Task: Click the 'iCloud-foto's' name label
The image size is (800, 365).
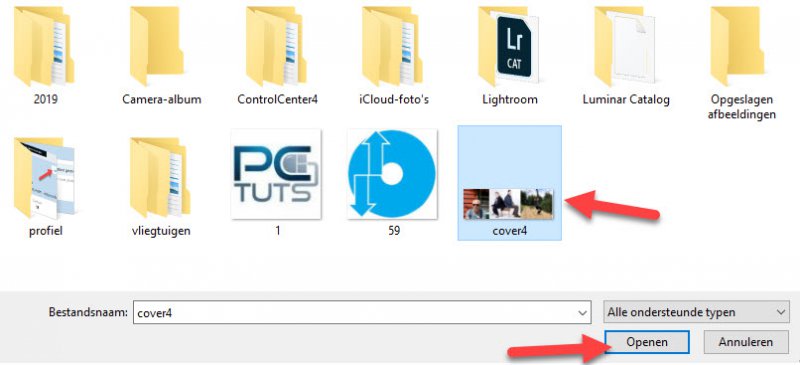Action: pyautogui.click(x=393, y=100)
